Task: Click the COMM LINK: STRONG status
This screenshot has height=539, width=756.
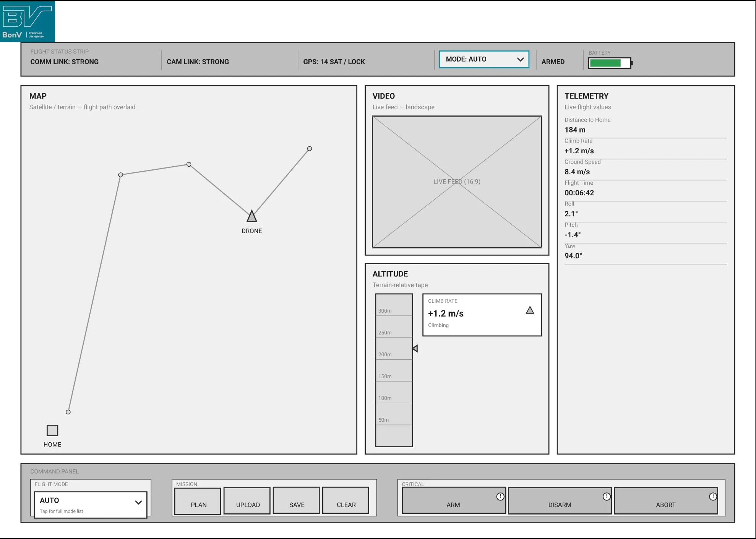Action: (65, 62)
